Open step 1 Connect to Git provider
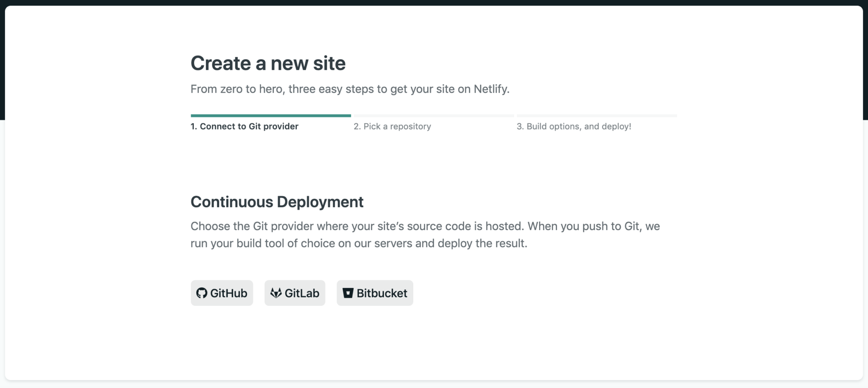The image size is (868, 388). [245, 126]
